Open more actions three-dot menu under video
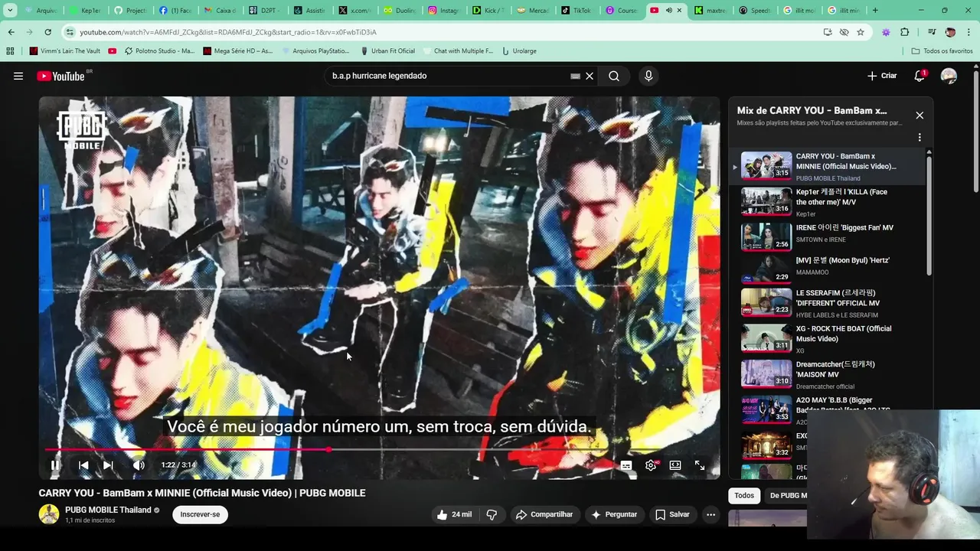This screenshot has height=551, width=980. coord(710,514)
